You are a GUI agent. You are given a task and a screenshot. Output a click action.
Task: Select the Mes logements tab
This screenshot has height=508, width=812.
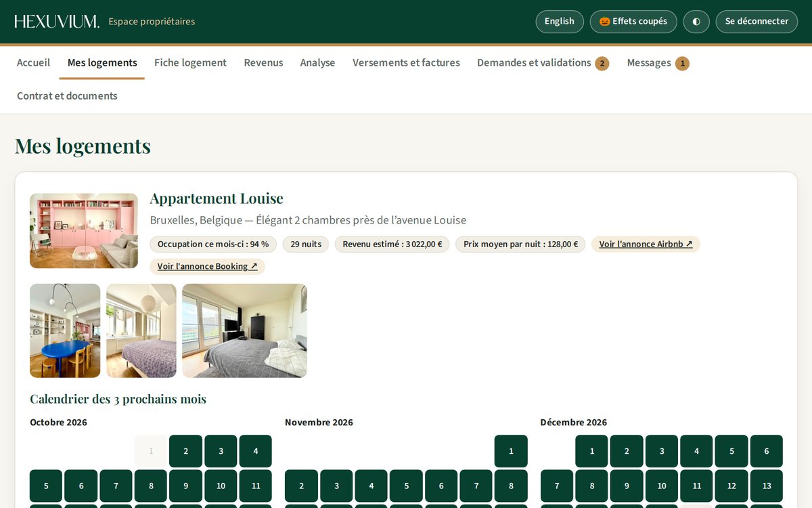(x=102, y=62)
